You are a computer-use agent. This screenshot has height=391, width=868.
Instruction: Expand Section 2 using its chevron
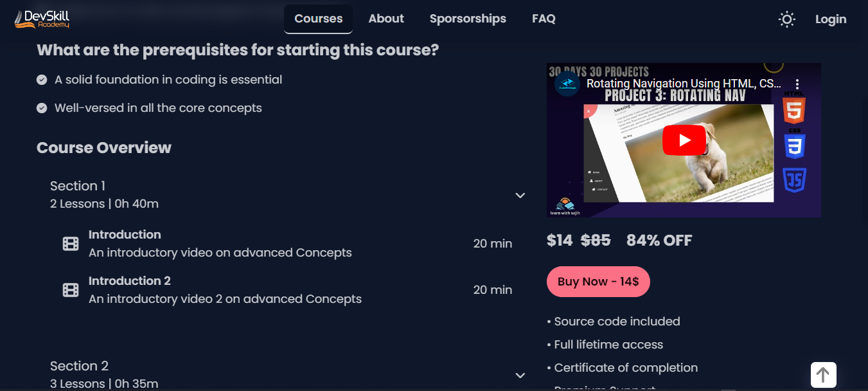(x=520, y=376)
